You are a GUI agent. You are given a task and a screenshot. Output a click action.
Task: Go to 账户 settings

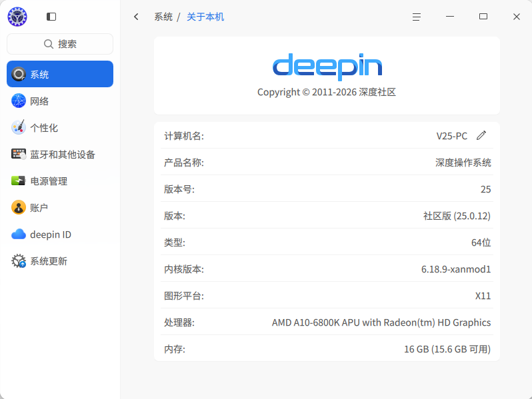60,207
